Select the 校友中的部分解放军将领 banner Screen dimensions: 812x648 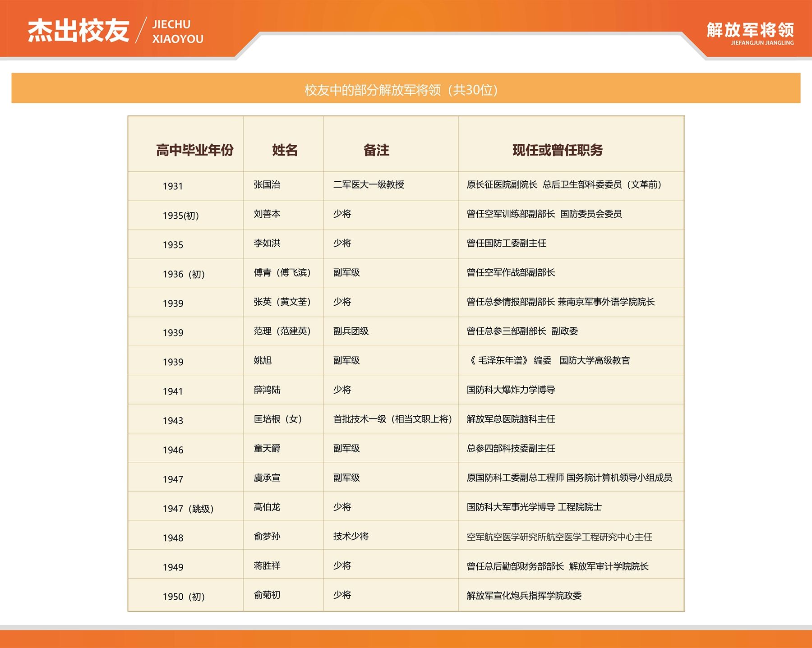[x=401, y=90]
